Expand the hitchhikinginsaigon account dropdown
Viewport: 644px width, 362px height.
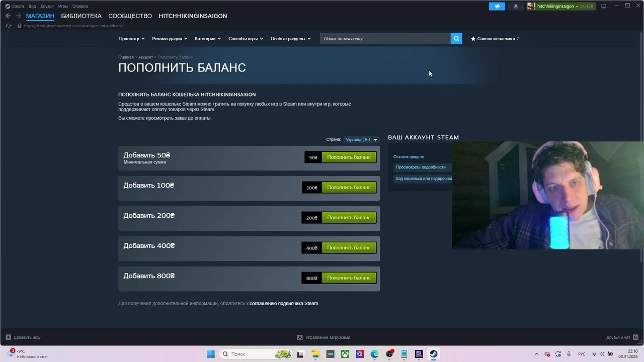pyautogui.click(x=577, y=7)
